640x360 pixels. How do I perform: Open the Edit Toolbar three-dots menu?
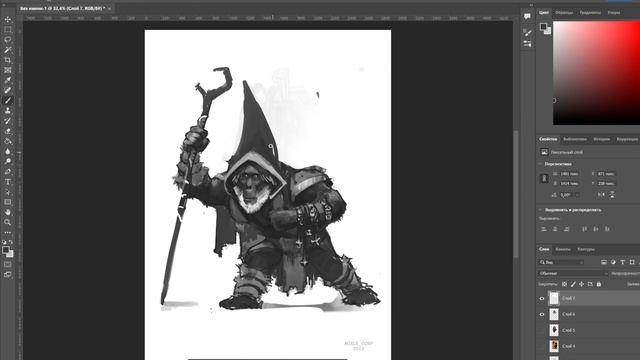pyautogui.click(x=8, y=233)
